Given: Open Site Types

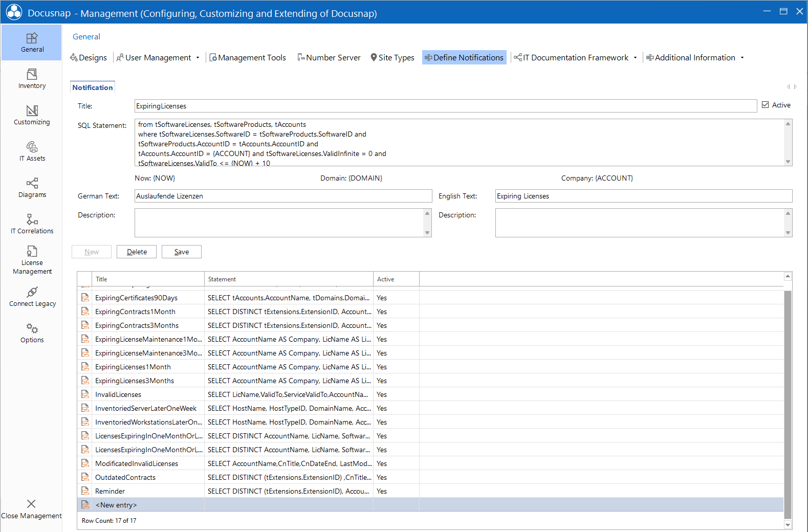Looking at the screenshot, I should tap(392, 57).
